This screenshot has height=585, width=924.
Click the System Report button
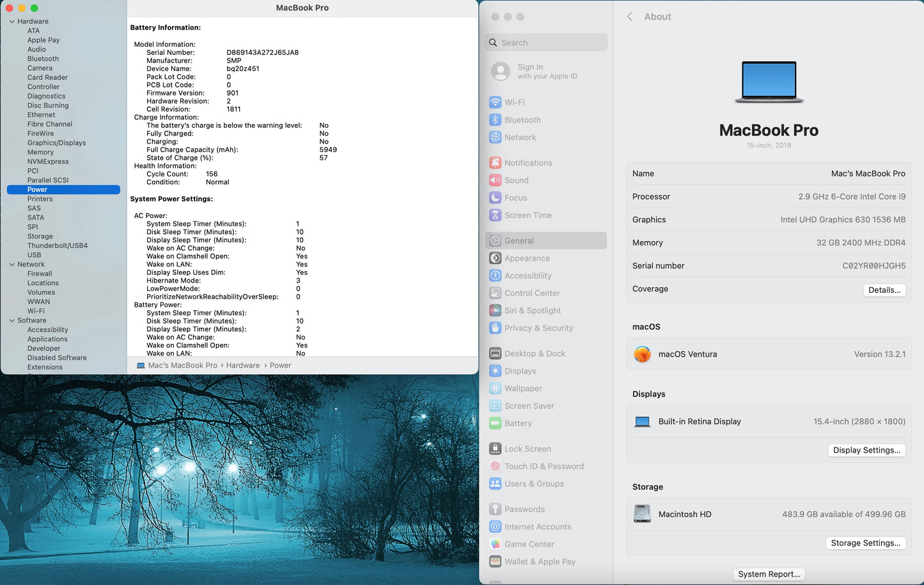pos(769,574)
